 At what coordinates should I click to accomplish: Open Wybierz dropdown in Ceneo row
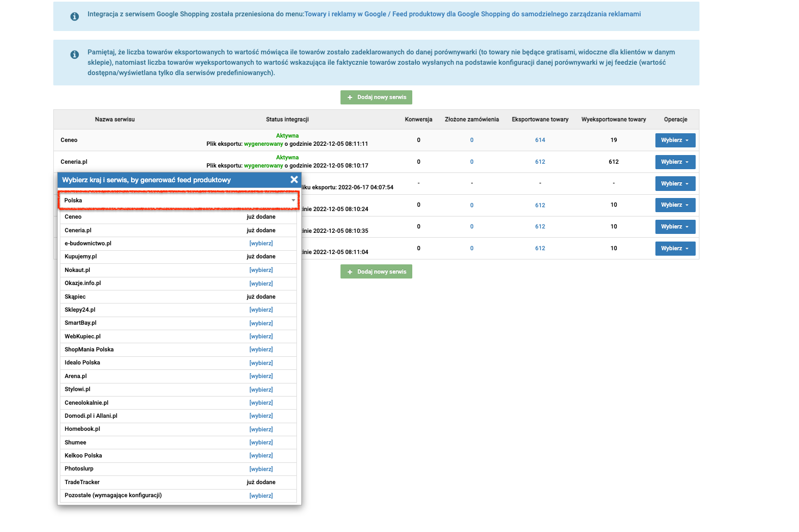click(x=675, y=140)
